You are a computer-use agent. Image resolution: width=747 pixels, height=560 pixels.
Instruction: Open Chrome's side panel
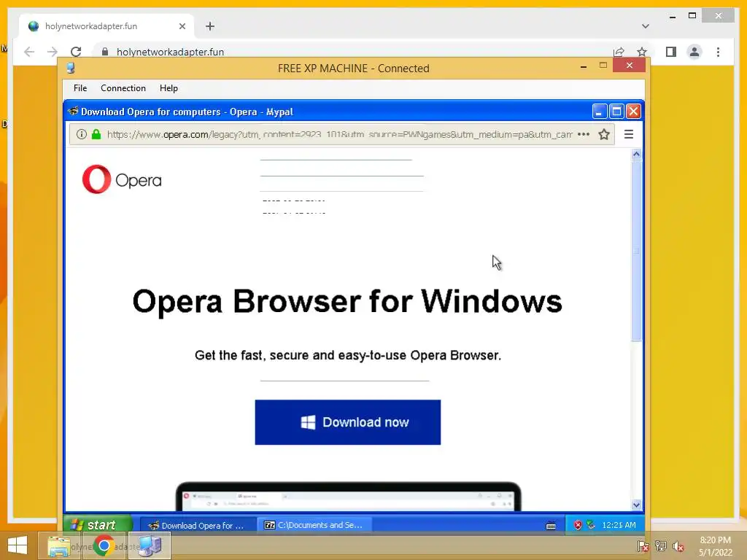pyautogui.click(x=671, y=52)
